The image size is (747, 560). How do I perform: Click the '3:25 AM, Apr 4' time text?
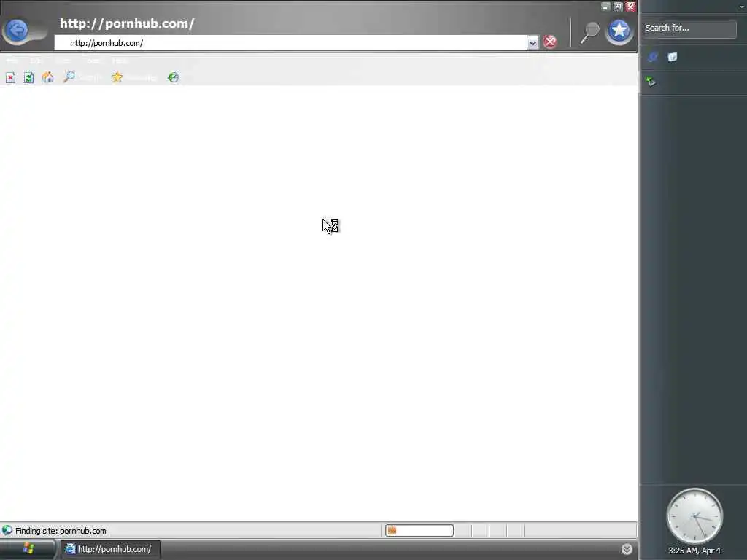tap(694, 551)
